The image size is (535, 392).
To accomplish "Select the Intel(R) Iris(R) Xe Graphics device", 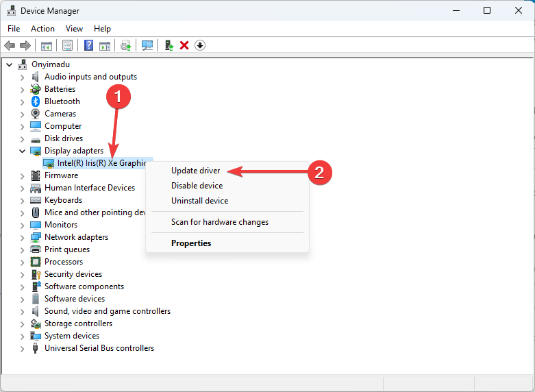I will (101, 163).
